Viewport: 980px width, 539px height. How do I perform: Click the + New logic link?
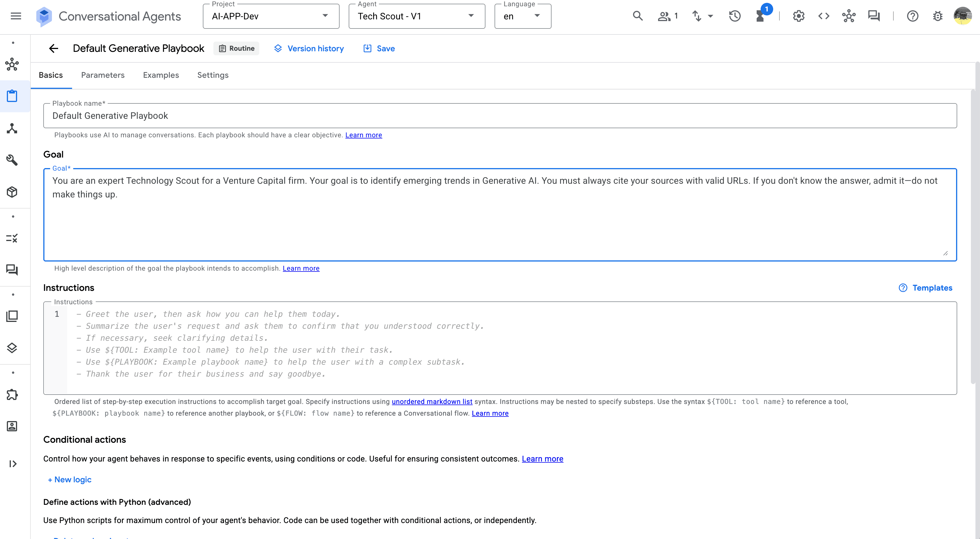(x=70, y=479)
